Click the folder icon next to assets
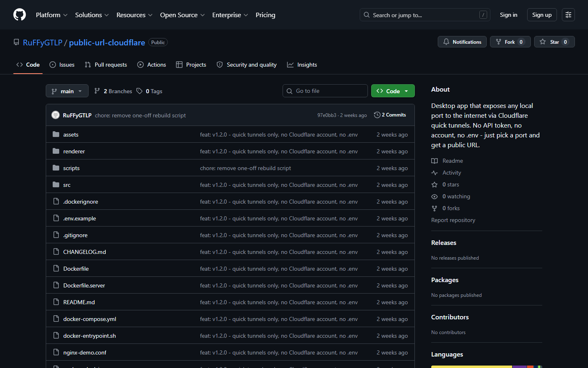The width and height of the screenshot is (588, 368). (x=56, y=135)
